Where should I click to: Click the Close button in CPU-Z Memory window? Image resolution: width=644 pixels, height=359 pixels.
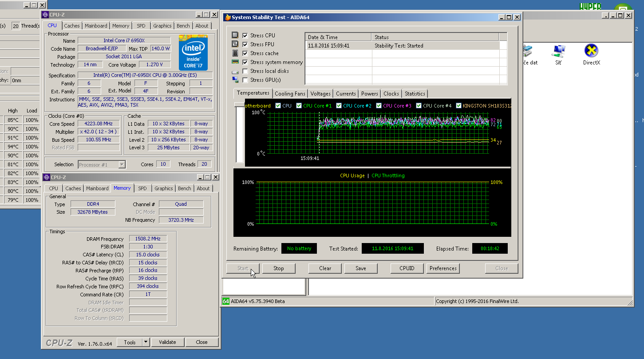coord(201,342)
